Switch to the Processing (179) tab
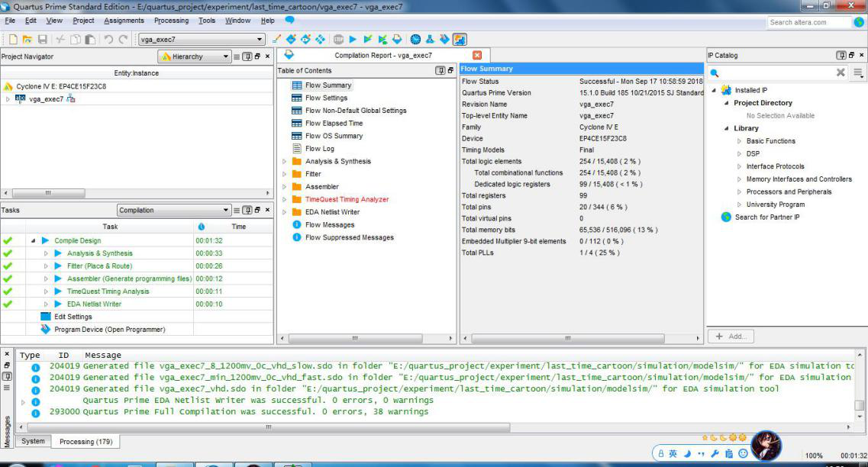Image resolution: width=868 pixels, height=467 pixels. [x=86, y=442]
